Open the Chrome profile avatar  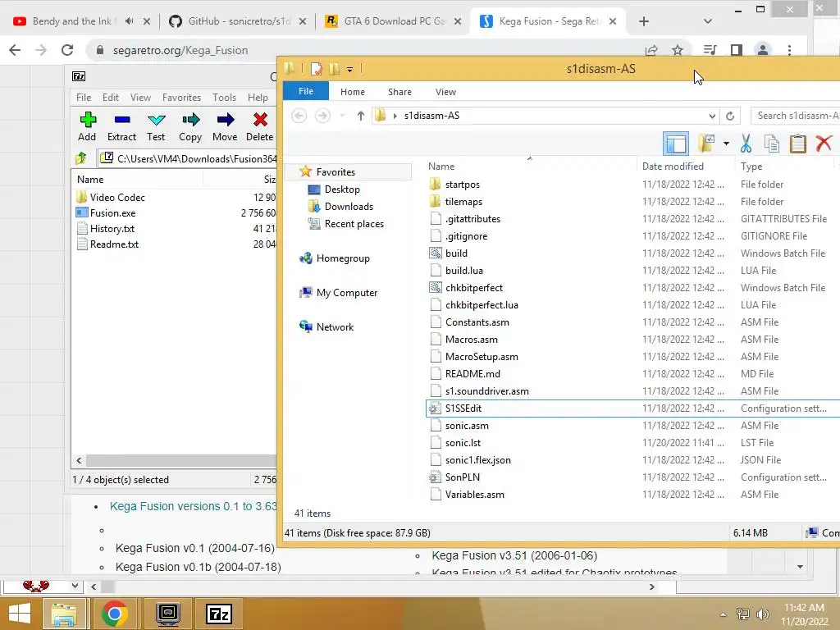[762, 50]
